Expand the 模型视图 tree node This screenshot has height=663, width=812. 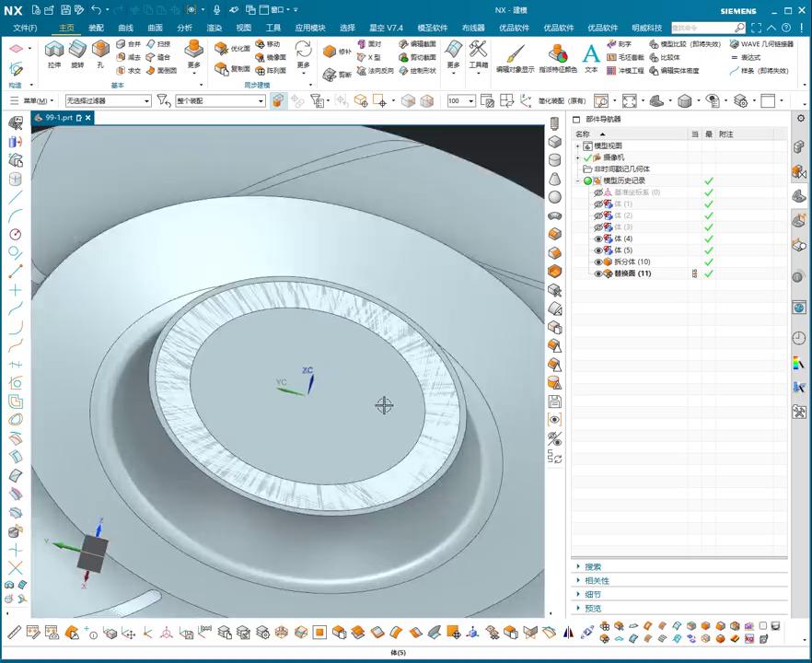point(578,146)
